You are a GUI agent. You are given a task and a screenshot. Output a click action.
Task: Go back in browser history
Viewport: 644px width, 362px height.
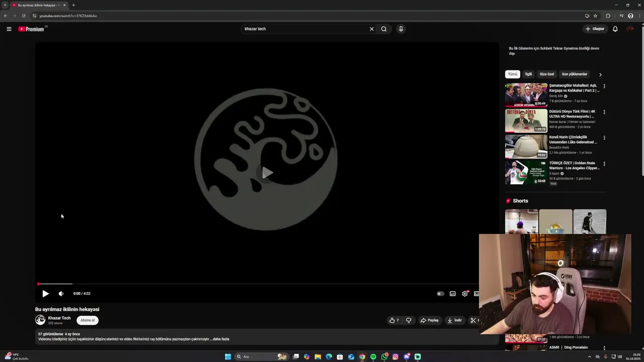(6, 16)
